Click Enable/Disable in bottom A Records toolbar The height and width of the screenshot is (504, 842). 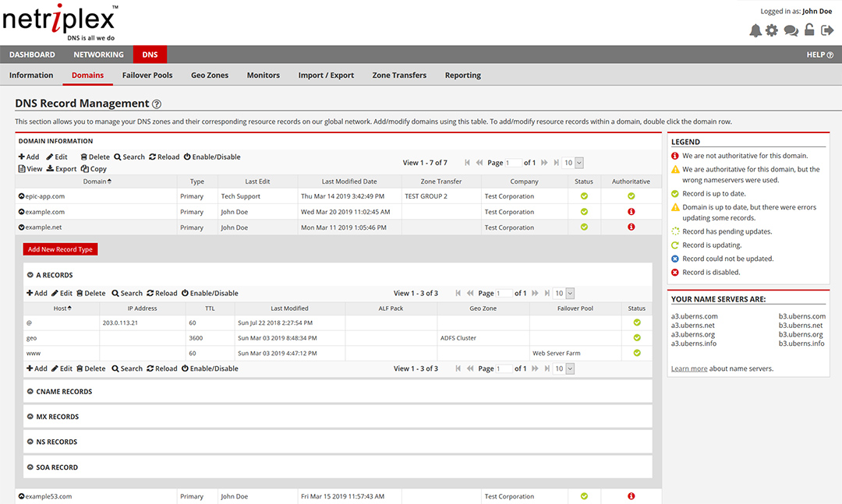210,368
